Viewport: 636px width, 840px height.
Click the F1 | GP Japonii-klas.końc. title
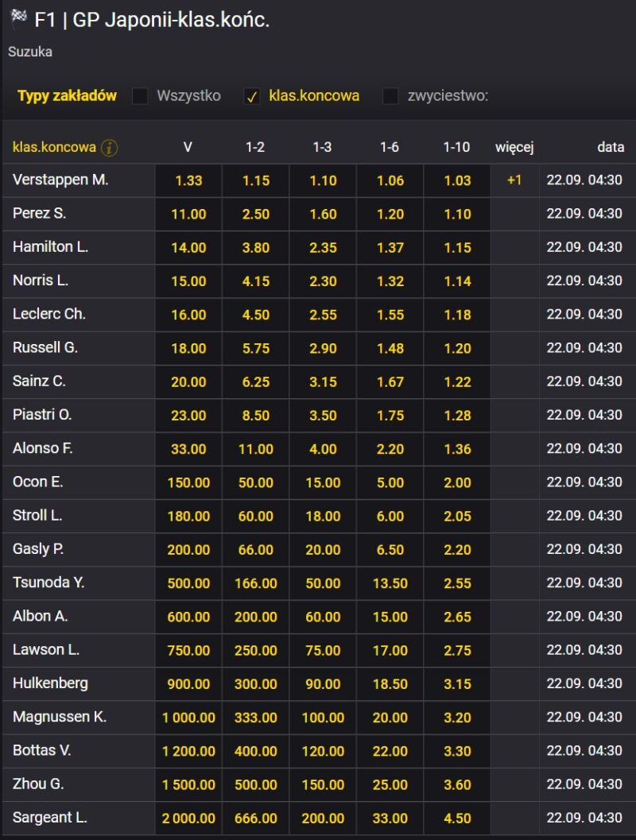(x=152, y=20)
